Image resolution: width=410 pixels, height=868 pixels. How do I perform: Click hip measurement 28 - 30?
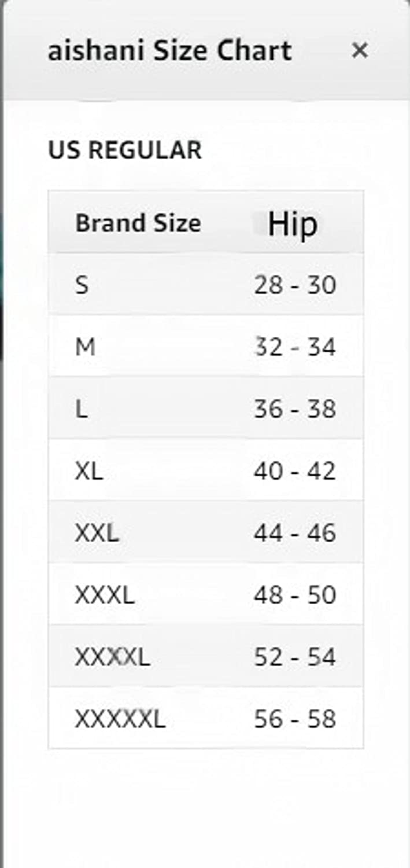pyautogui.click(x=294, y=285)
